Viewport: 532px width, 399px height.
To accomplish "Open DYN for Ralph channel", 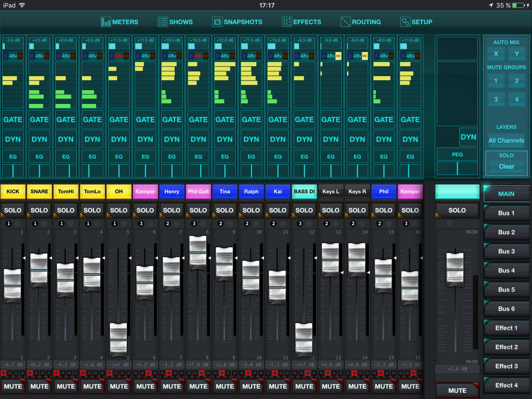I will point(251,139).
